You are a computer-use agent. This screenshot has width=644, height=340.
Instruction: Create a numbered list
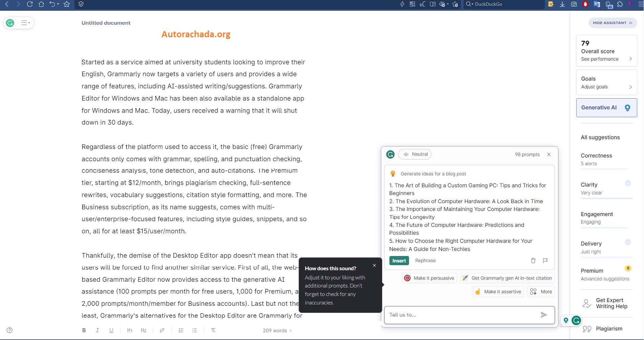coord(181,330)
